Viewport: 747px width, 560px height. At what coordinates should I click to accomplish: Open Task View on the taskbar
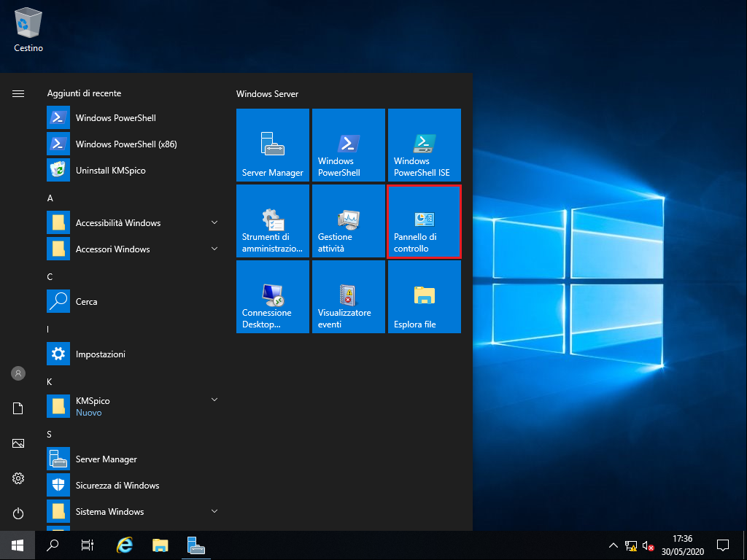point(88,545)
